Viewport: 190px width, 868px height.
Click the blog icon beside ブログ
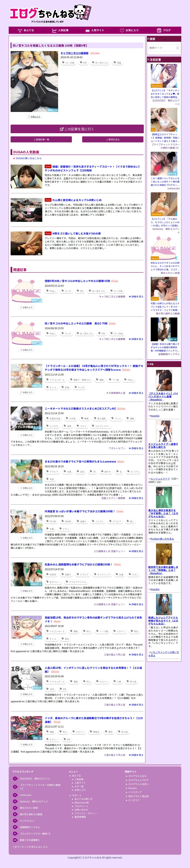(159, 30)
